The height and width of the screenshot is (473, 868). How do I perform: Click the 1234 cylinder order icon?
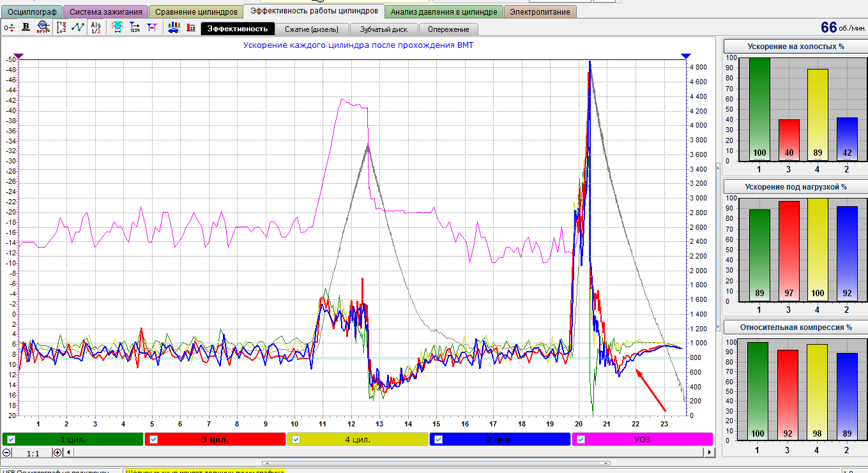click(135, 27)
